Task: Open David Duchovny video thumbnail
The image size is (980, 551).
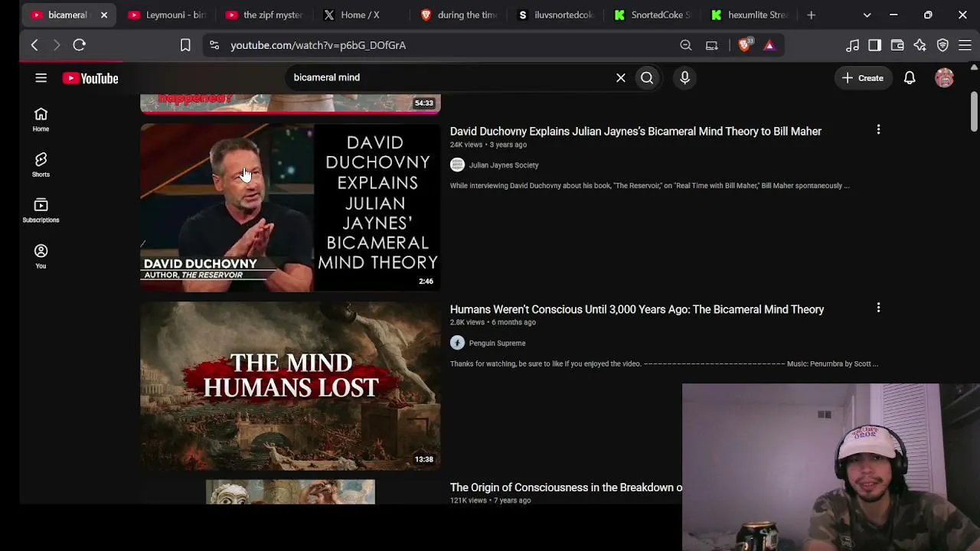Action: pyautogui.click(x=290, y=207)
